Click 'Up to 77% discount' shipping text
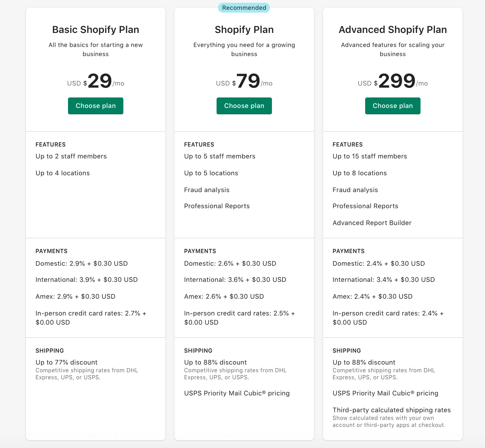485x448 pixels. 67,362
